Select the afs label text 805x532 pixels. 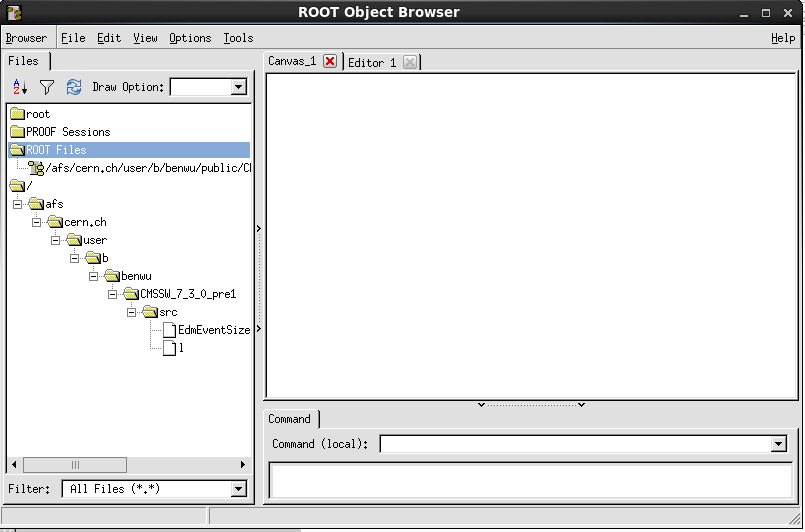coord(54,204)
